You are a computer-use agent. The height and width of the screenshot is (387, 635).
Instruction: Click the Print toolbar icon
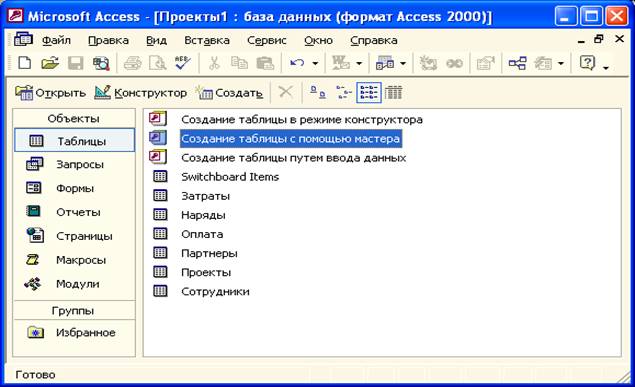[132, 63]
